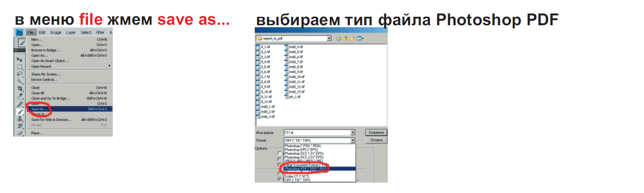Select file il_12.tif in list
Viewport: 644px width, 193px height.
point(264,101)
